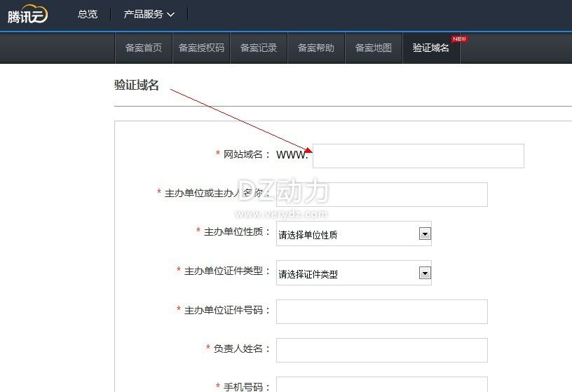Click the chevron next to 产品服务
Viewport: 572px width, 392px height.
pyautogui.click(x=171, y=15)
